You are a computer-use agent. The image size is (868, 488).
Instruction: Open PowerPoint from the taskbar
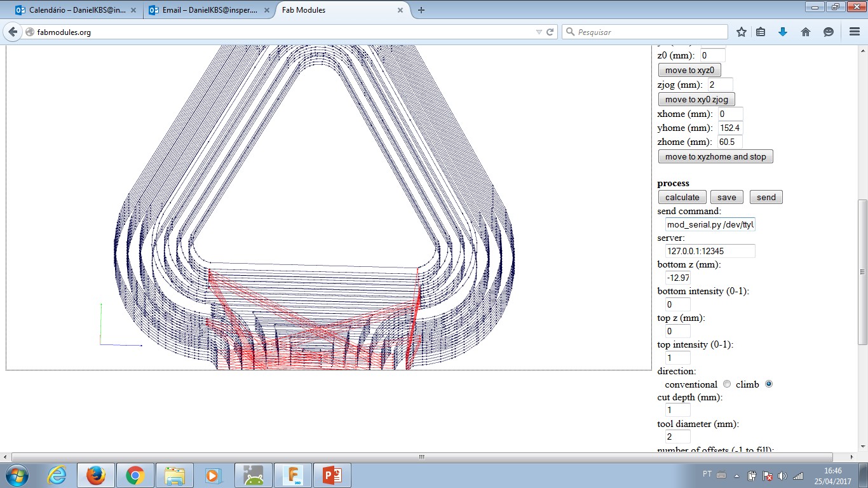coord(332,475)
